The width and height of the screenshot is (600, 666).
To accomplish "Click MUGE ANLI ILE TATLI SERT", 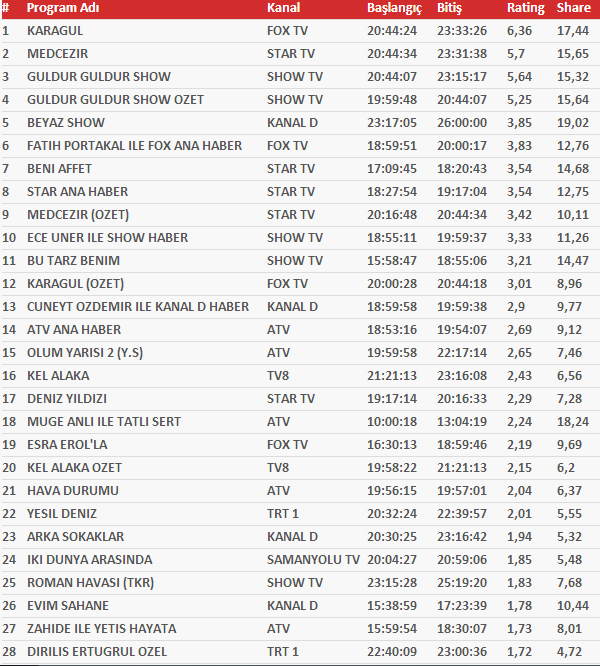I will click(104, 421).
